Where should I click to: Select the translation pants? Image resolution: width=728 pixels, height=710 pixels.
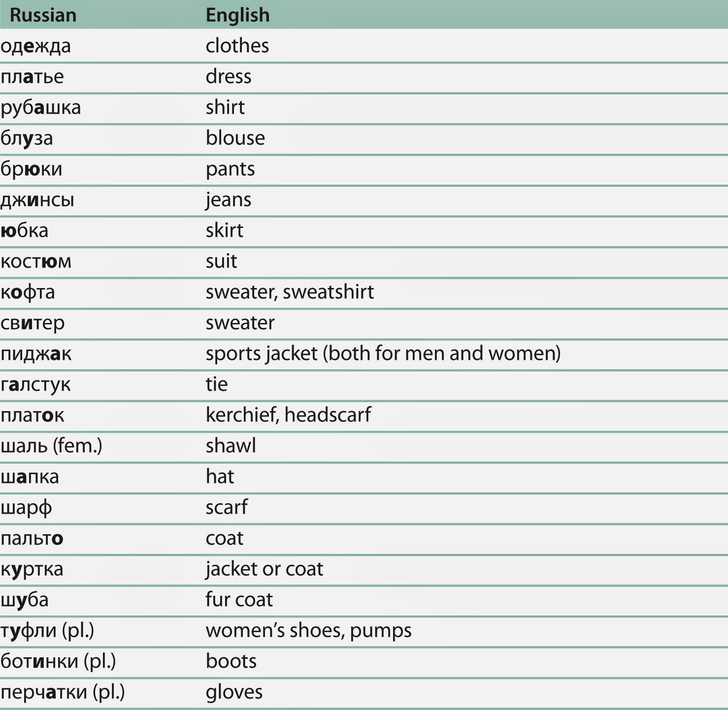(230, 170)
